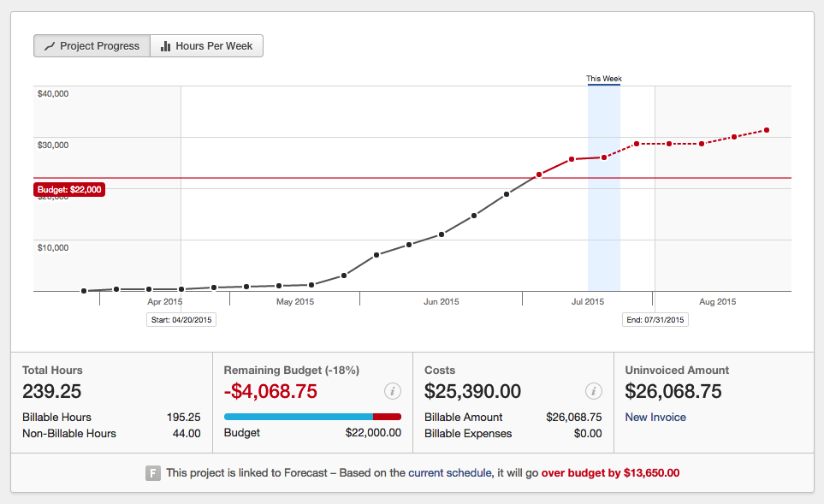Click the red Budget: $22,000 tag

click(x=69, y=189)
